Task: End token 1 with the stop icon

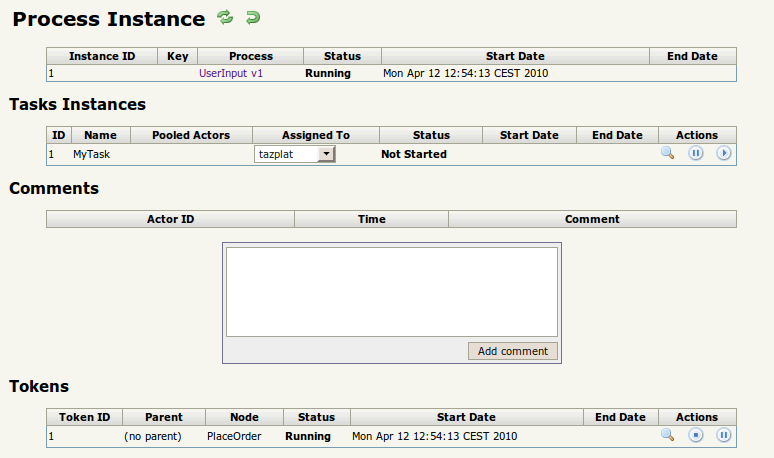Action: [x=696, y=435]
